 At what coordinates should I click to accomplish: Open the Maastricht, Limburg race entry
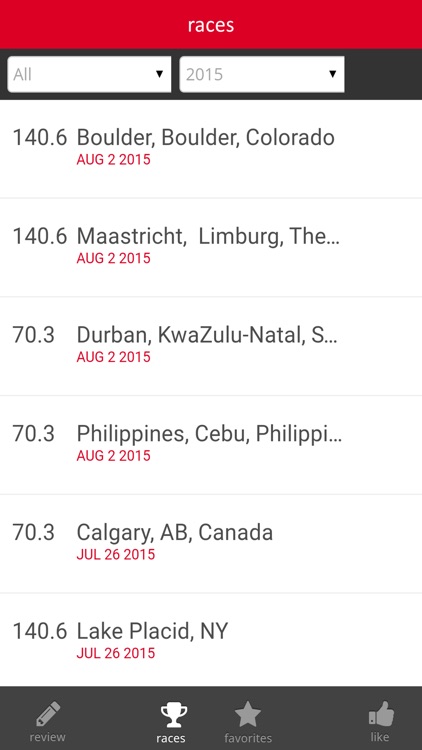pyautogui.click(x=211, y=247)
